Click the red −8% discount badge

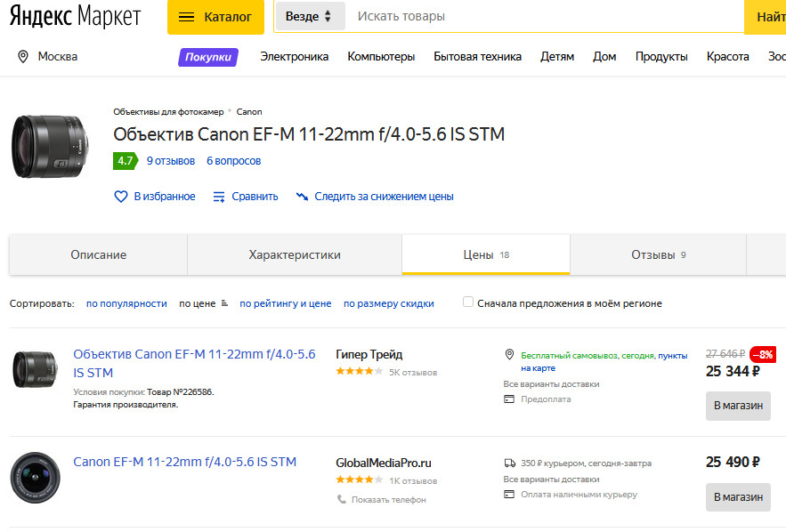[763, 355]
